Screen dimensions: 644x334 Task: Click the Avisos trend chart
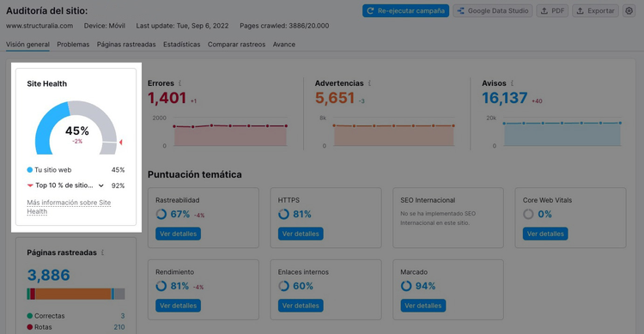pyautogui.click(x=562, y=132)
